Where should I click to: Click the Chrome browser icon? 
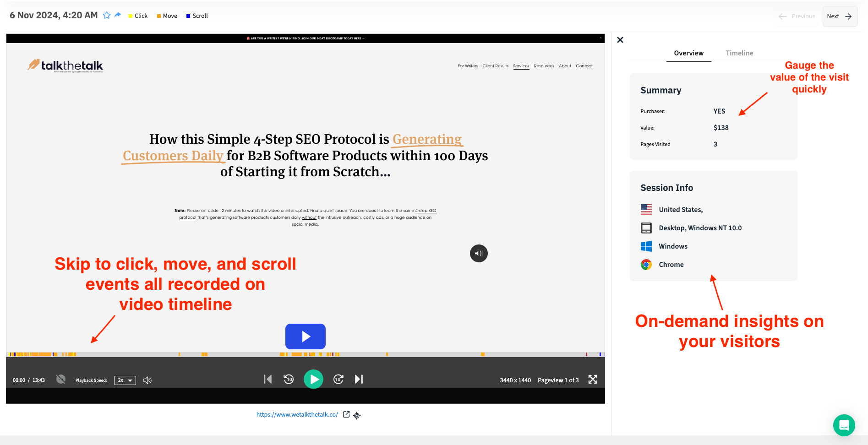646,265
